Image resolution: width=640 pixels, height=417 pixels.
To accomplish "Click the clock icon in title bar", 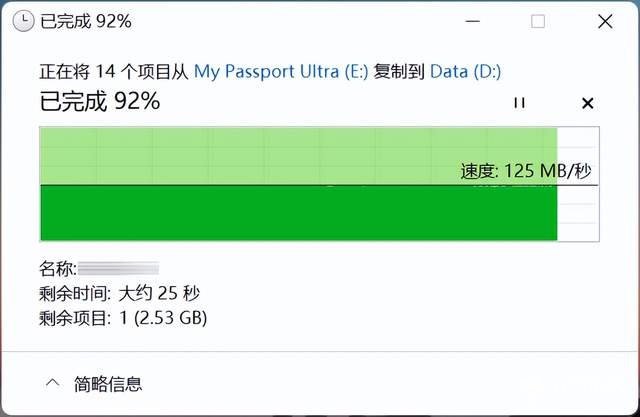I will [23, 21].
